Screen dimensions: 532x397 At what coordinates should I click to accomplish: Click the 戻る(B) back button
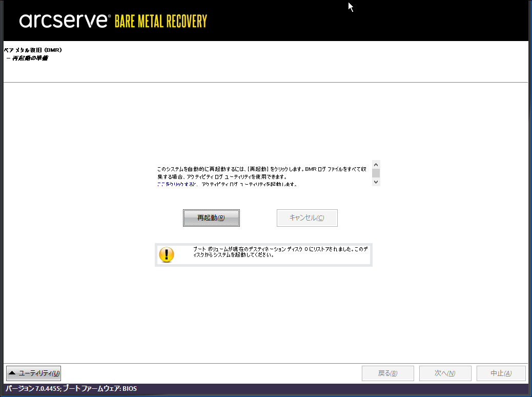pos(388,373)
